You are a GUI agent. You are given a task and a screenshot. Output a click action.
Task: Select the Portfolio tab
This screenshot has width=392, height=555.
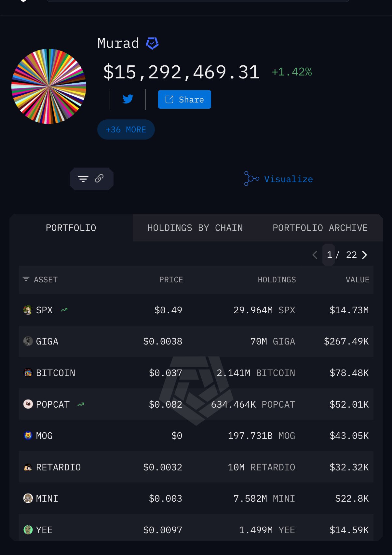coord(71,228)
